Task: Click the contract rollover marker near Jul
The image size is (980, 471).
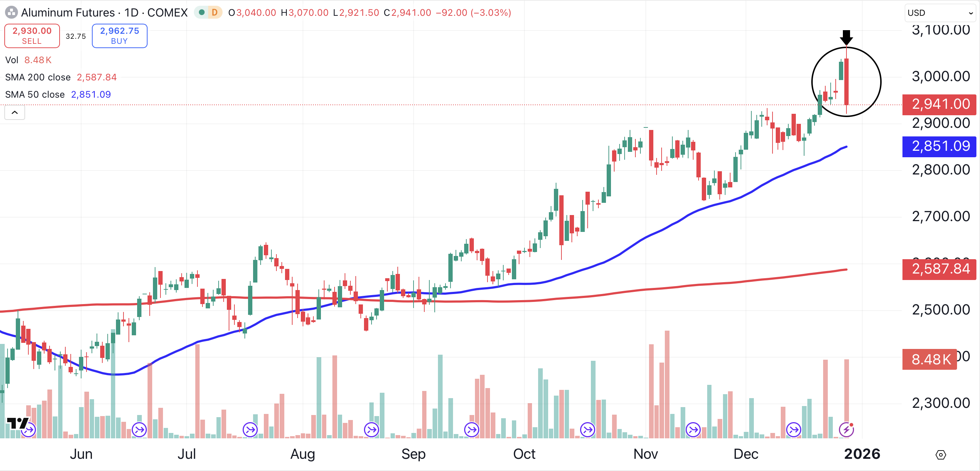Action: (x=139, y=430)
